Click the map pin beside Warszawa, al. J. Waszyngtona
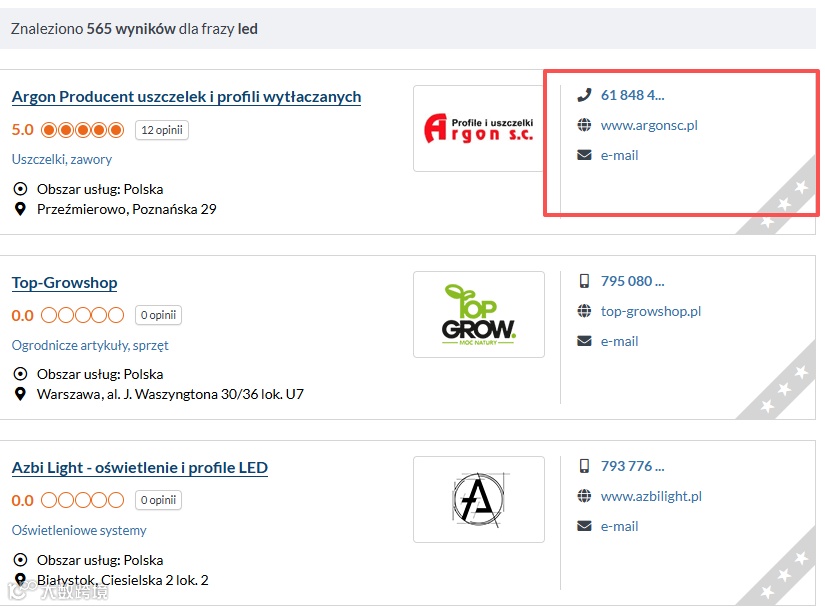This screenshot has height=607, width=825. coord(20,394)
